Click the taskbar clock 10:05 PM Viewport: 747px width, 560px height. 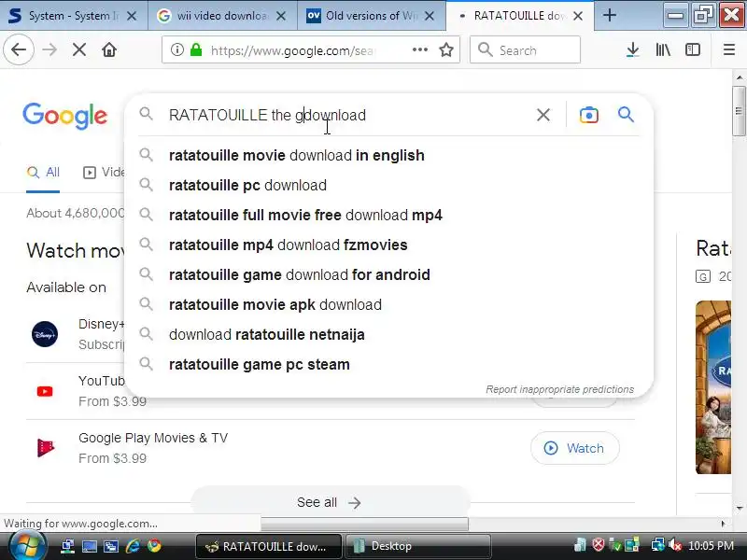pyautogui.click(x=711, y=546)
